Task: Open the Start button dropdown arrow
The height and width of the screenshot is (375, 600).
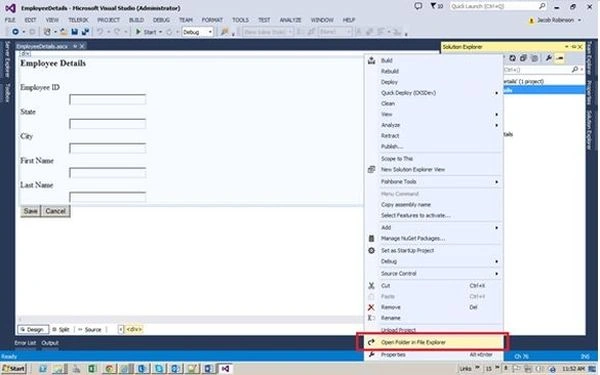Action: click(160, 32)
